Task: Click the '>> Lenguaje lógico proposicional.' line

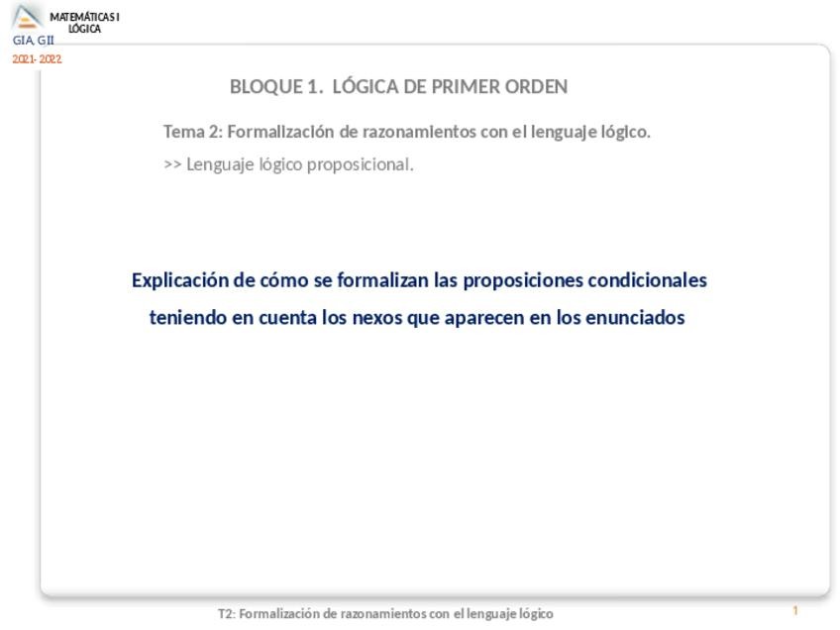Action: (288, 164)
